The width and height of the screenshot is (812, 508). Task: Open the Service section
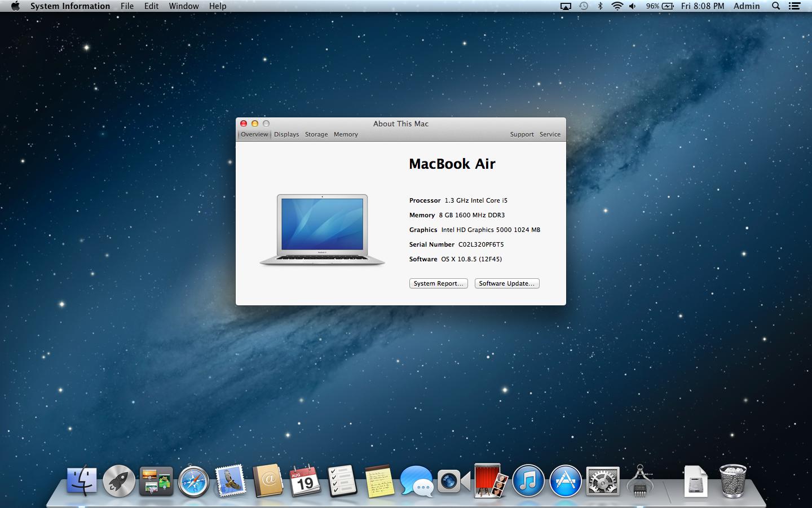pyautogui.click(x=550, y=134)
